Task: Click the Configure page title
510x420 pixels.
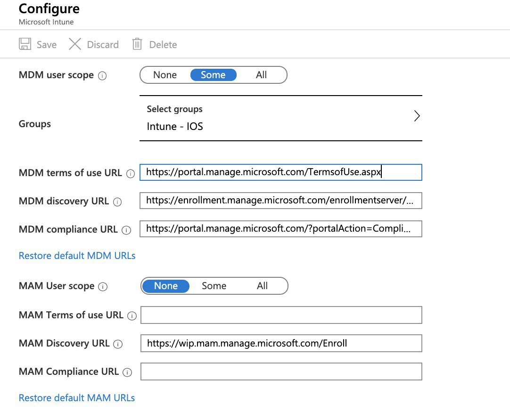Action: coord(49,9)
